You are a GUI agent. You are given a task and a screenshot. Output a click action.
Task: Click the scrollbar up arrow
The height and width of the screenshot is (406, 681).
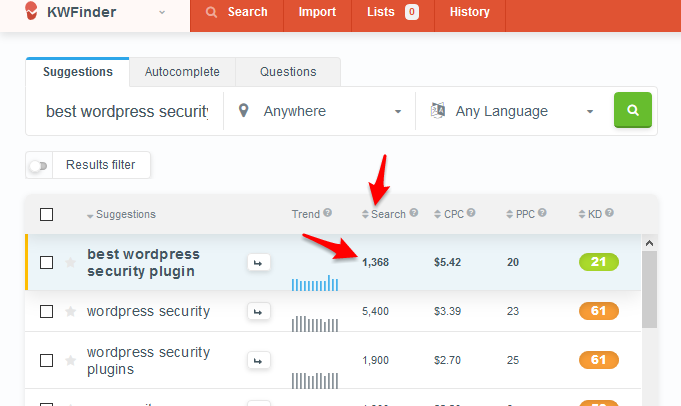pos(649,243)
